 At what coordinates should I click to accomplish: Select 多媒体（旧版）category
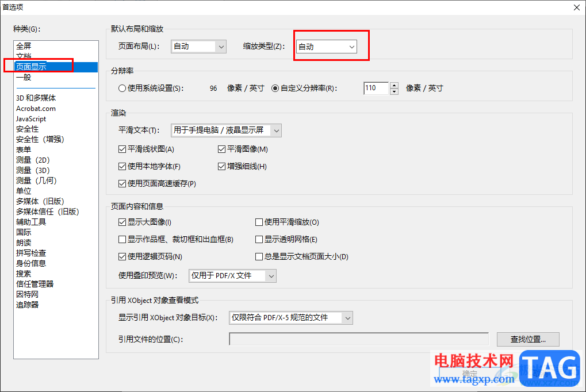(x=40, y=201)
